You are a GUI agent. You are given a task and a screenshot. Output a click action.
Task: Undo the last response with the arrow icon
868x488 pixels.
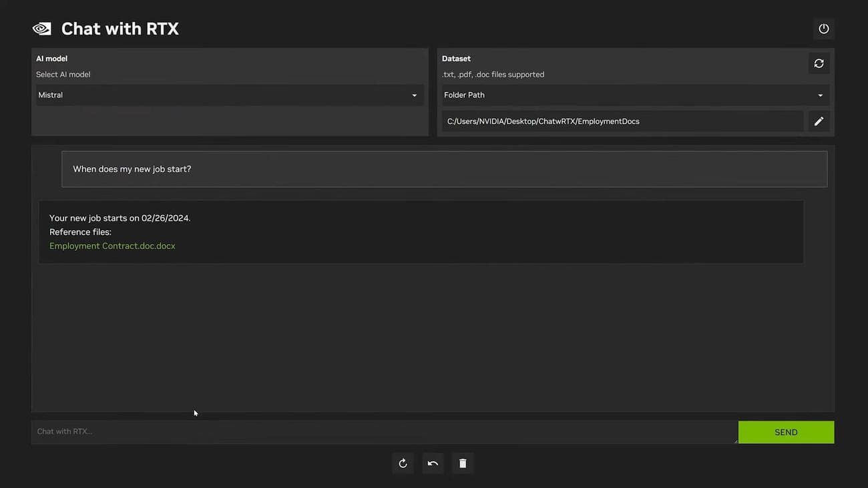tap(433, 463)
